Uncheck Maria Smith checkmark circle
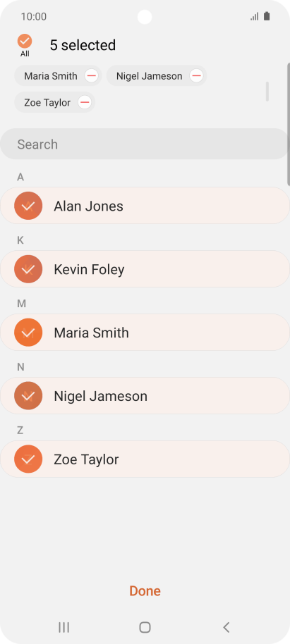 tap(28, 333)
